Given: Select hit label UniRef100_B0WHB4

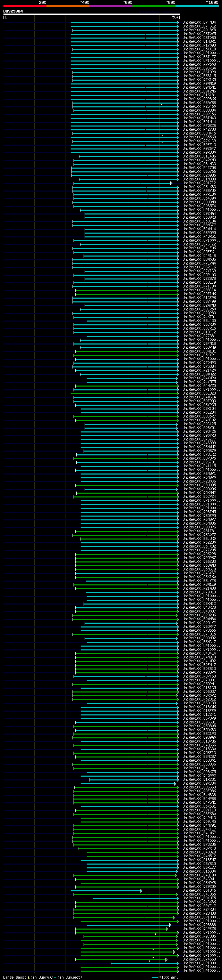Looking at the screenshot, I should click(199, 619).
